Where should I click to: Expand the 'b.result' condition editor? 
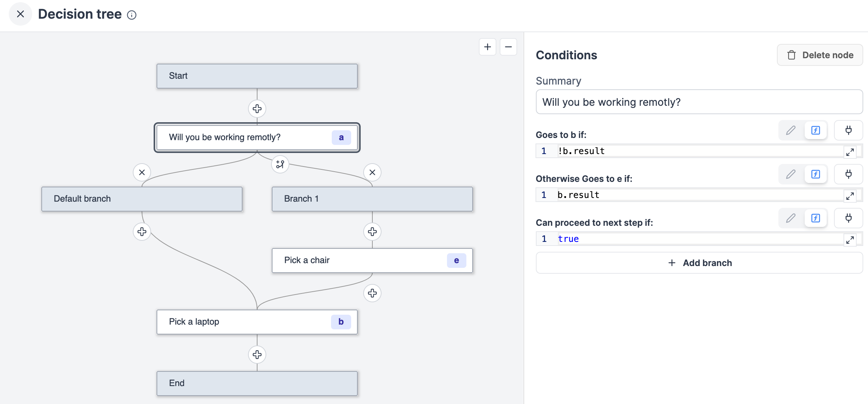[850, 196]
